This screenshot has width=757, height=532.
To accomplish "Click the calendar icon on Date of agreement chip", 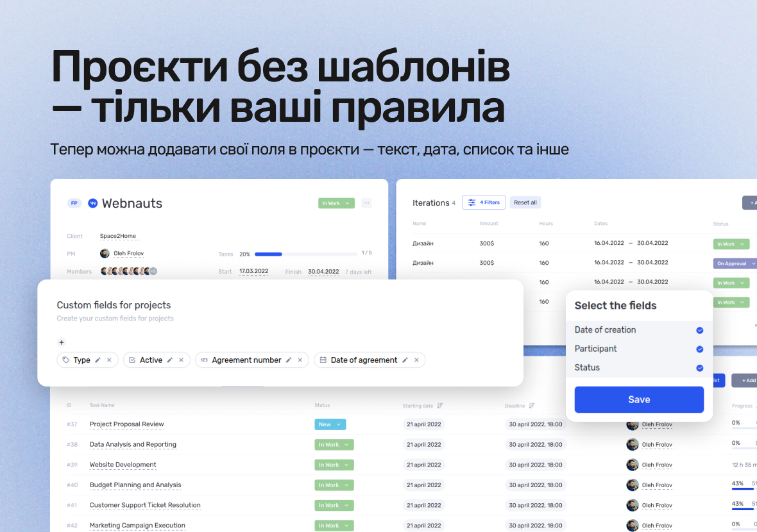I will click(x=323, y=360).
